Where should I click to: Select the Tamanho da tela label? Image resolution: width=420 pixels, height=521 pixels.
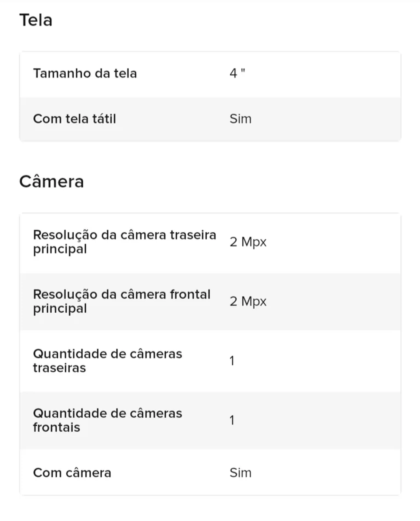point(85,73)
